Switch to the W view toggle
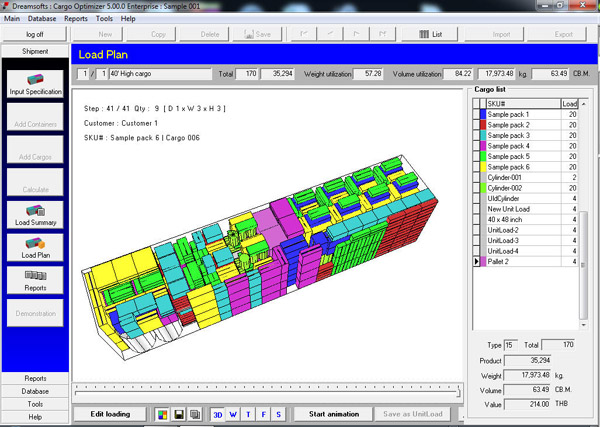Screen dimensions: 600x427 click(233, 414)
